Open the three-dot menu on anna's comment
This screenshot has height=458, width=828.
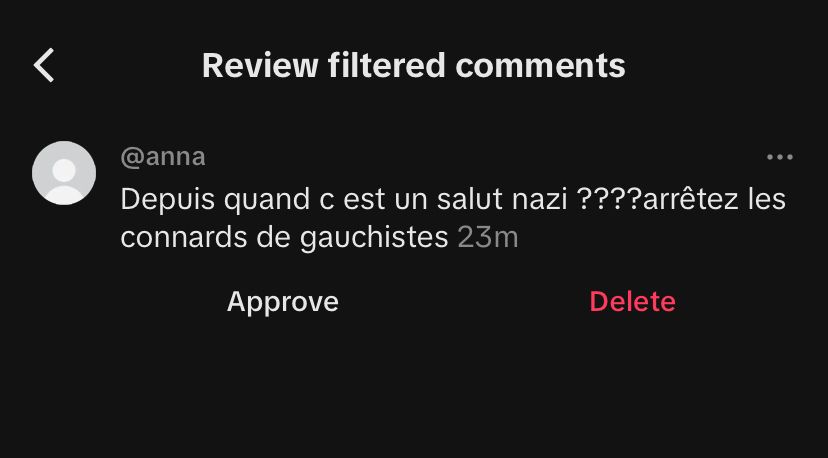pyautogui.click(x=780, y=157)
